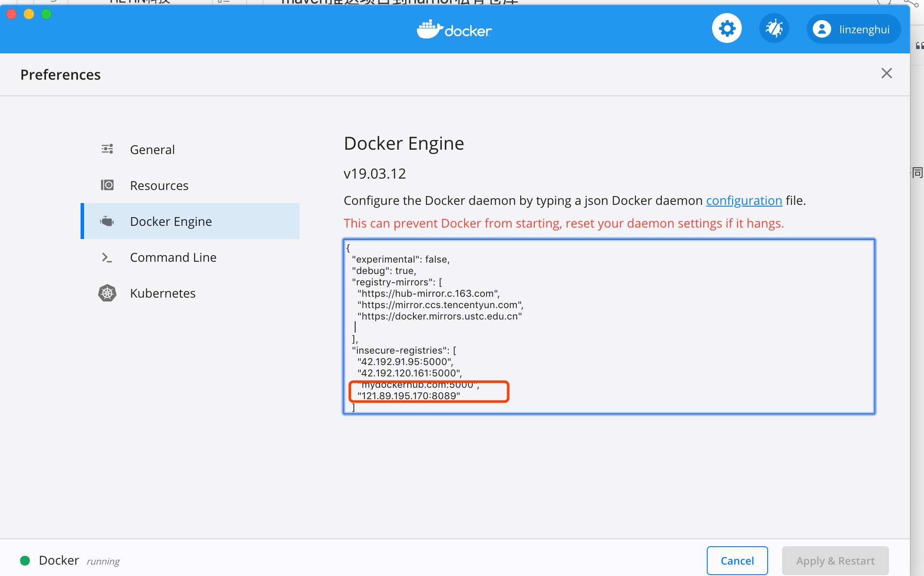Open the General preferences tab
The width and height of the screenshot is (924, 576).
click(x=152, y=150)
